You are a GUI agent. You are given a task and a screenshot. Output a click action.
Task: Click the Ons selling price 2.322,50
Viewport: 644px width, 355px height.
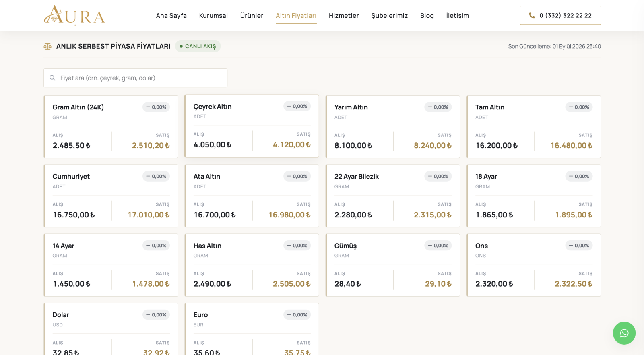(574, 284)
